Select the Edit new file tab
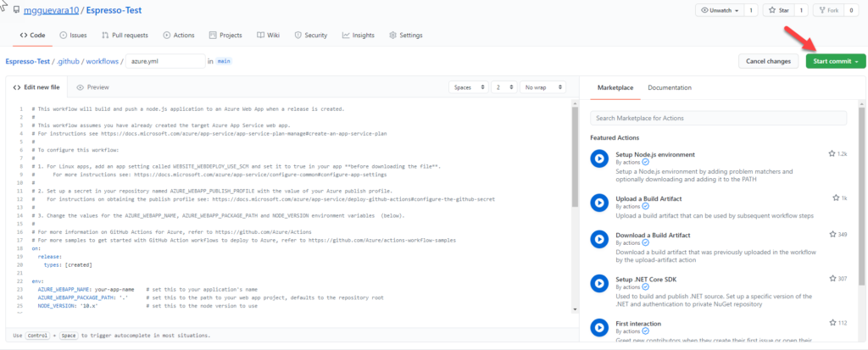The height and width of the screenshot is (350, 868). coord(36,87)
